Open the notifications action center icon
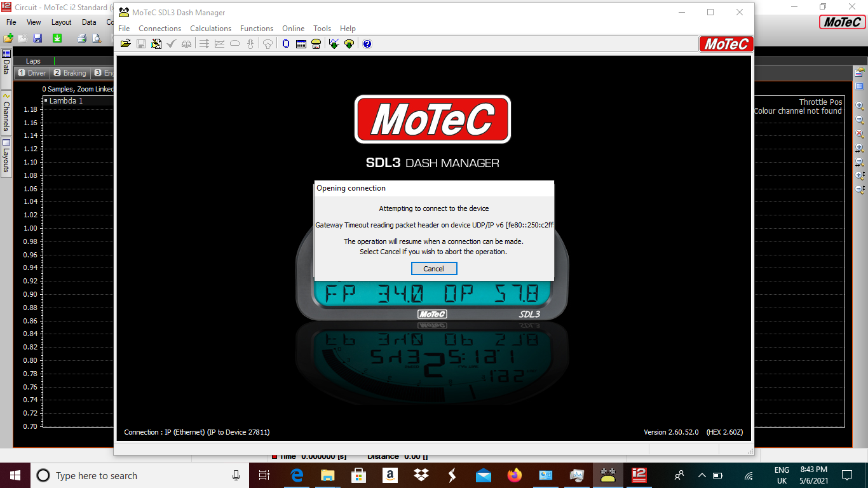868x488 pixels. click(847, 475)
